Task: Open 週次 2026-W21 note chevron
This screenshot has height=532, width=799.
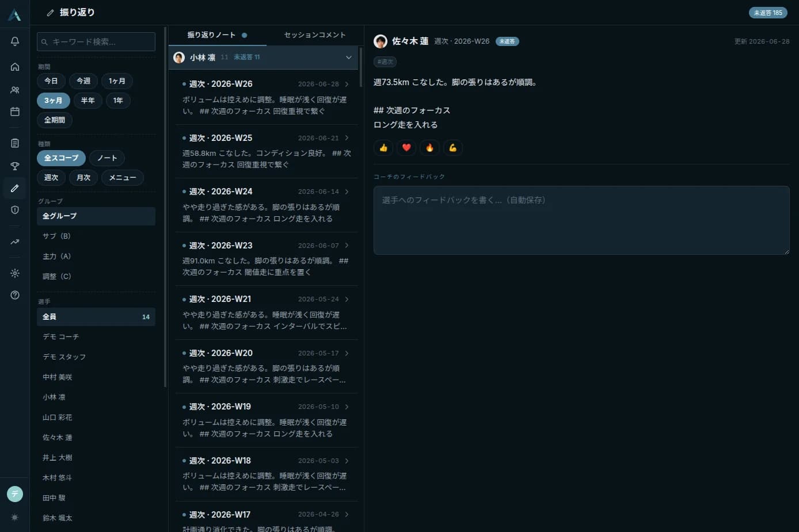Action: click(347, 299)
